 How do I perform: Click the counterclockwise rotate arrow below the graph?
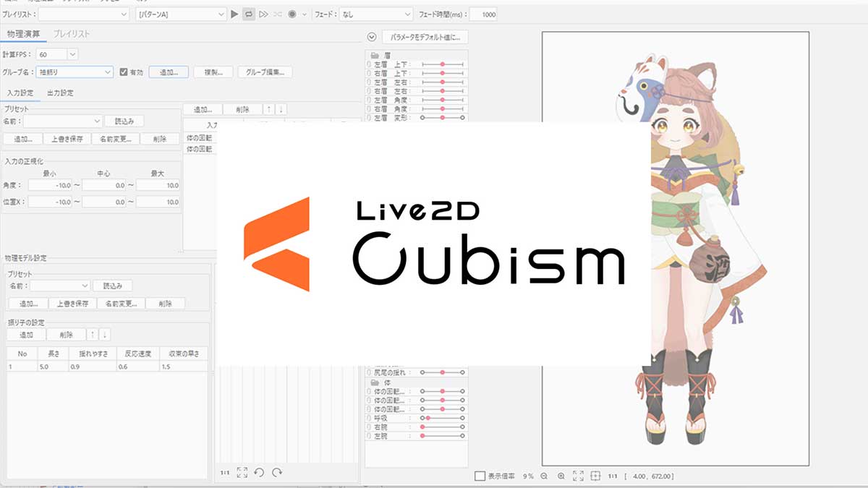coord(260,473)
